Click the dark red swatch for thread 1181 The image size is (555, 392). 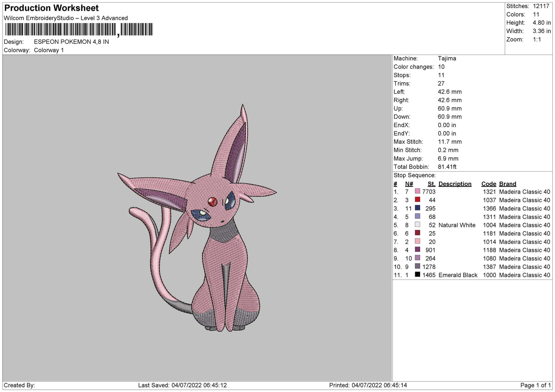coord(417,233)
